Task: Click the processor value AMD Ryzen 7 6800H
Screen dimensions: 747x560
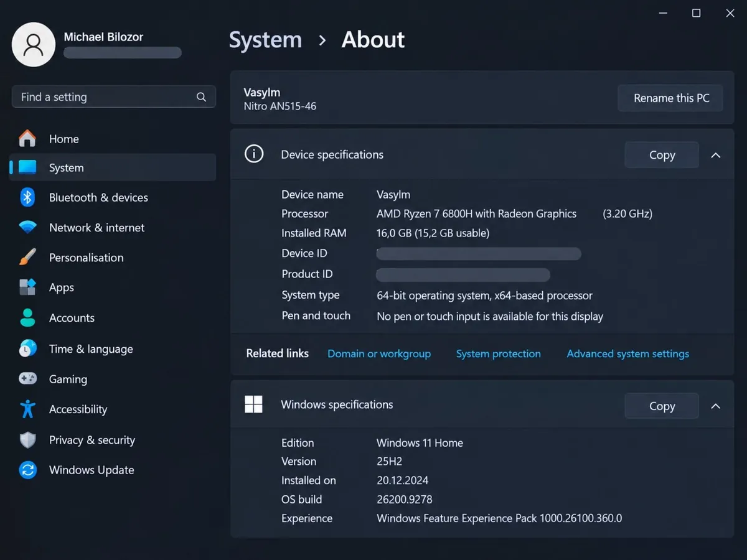Action: 476,213
